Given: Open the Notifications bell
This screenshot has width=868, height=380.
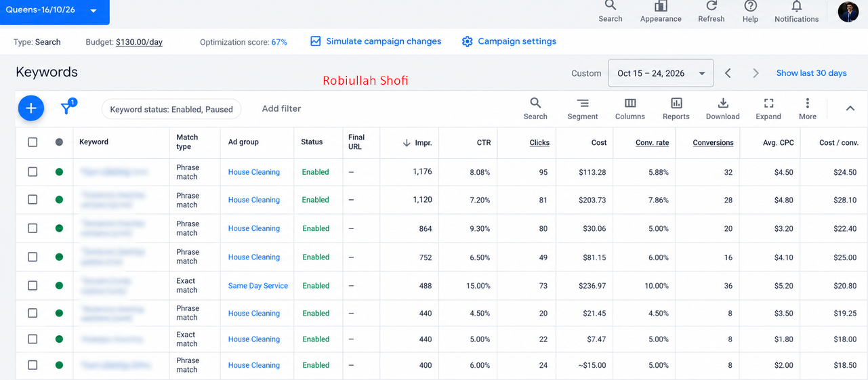Looking at the screenshot, I should (x=797, y=6).
